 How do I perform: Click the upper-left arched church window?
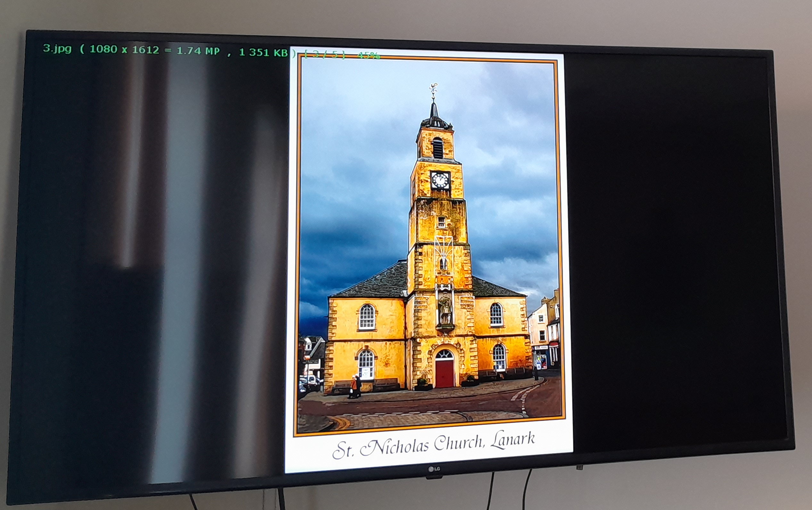point(367,317)
